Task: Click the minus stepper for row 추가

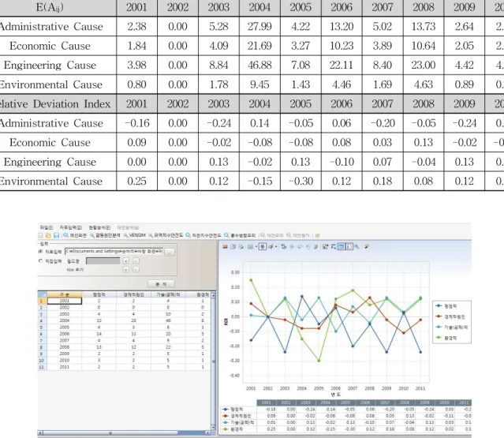Action: 136,269
